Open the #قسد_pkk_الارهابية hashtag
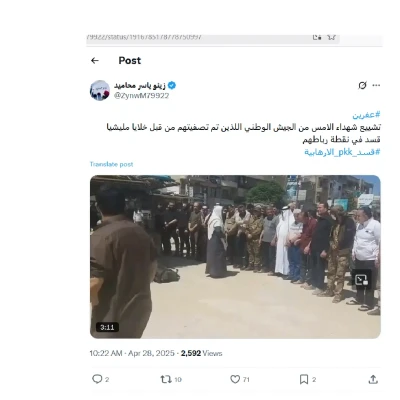Image resolution: width=400 pixels, height=400 pixels. tap(342, 152)
